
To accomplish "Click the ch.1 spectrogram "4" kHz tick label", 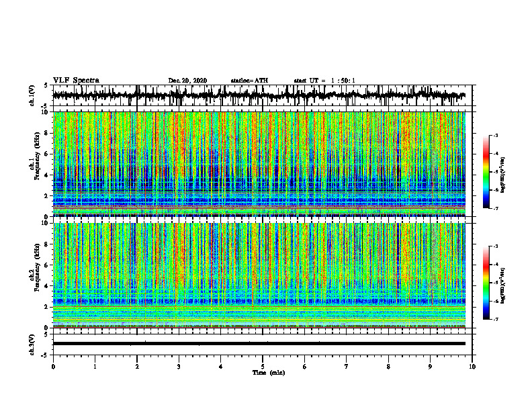I will pos(47,175).
